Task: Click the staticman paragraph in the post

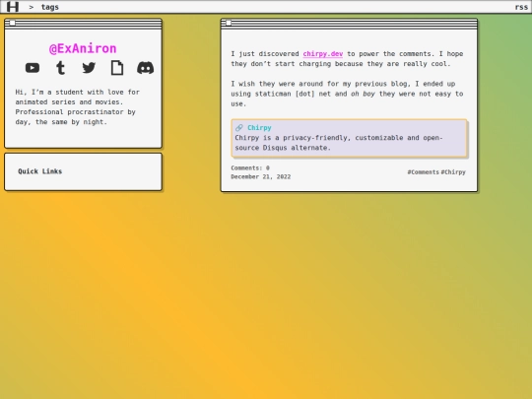Action: click(x=347, y=94)
